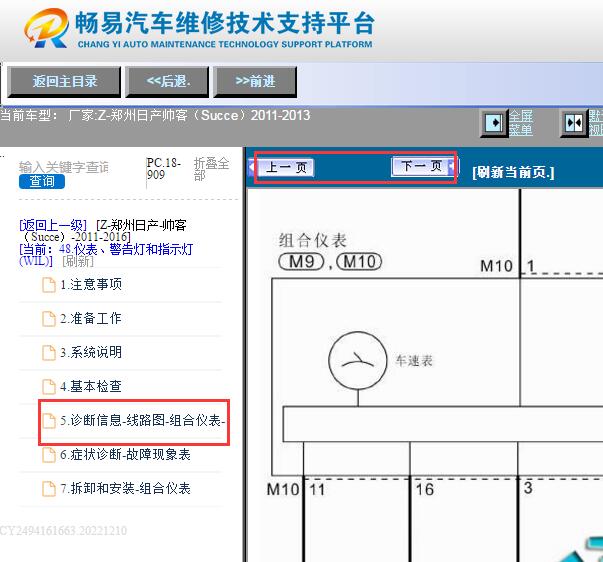Click the page icon beside 1.注意事项
603x562 pixels.
tap(48, 285)
